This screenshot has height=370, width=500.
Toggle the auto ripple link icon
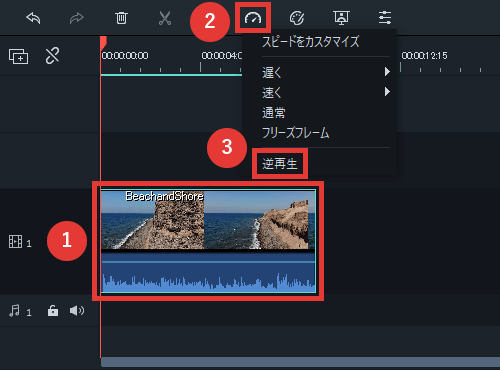(52, 56)
